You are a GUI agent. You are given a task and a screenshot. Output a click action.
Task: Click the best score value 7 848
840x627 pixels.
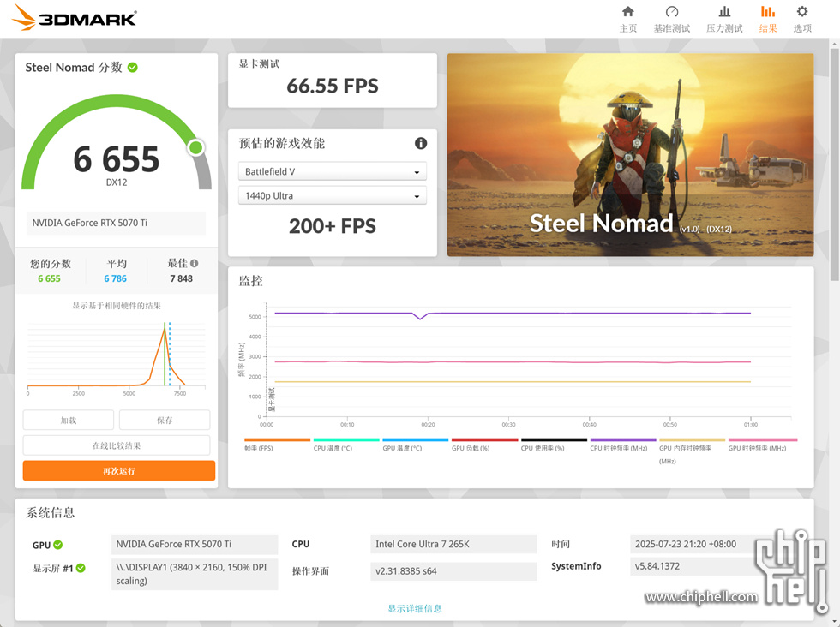[x=181, y=278]
